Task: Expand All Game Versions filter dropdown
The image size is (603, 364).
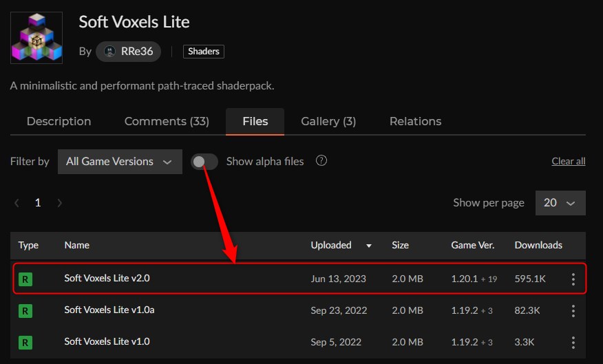Action: pyautogui.click(x=120, y=162)
